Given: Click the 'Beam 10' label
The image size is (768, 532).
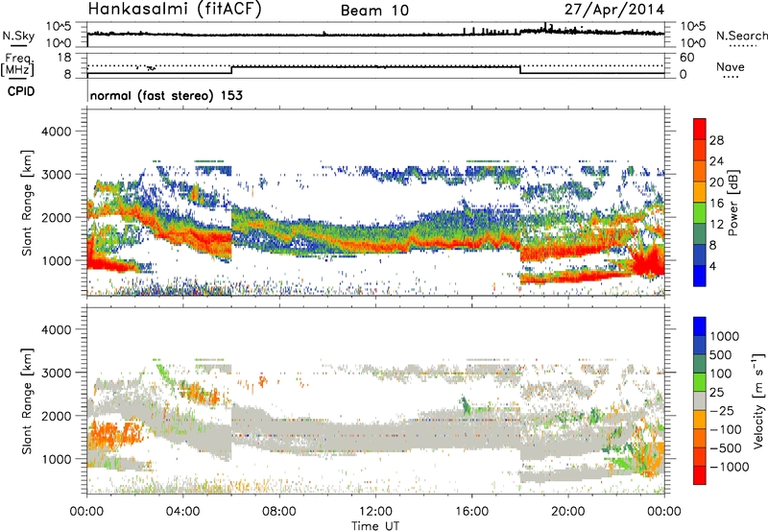Looking at the screenshot, I should click(x=374, y=11).
